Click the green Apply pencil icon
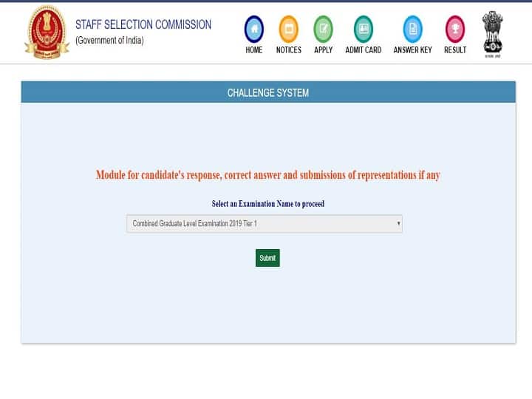Image resolution: width=532 pixels, height=399 pixels. (324, 29)
